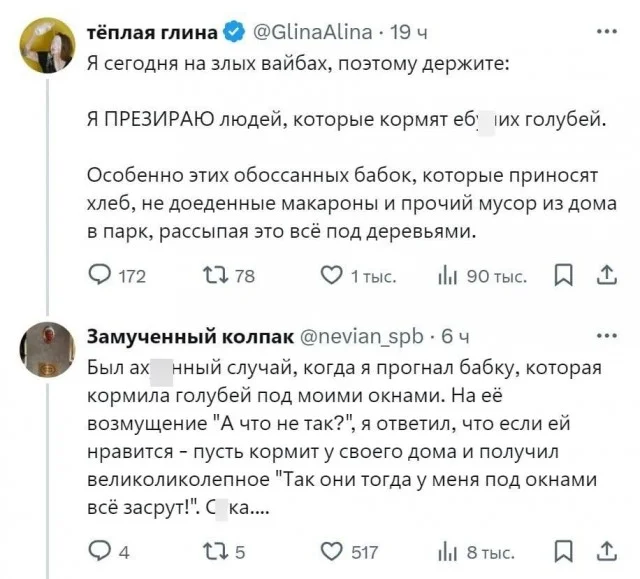The height and width of the screenshot is (579, 640).
Task: View analytics of the 90 тыс. views tweet
Action: click(x=447, y=276)
